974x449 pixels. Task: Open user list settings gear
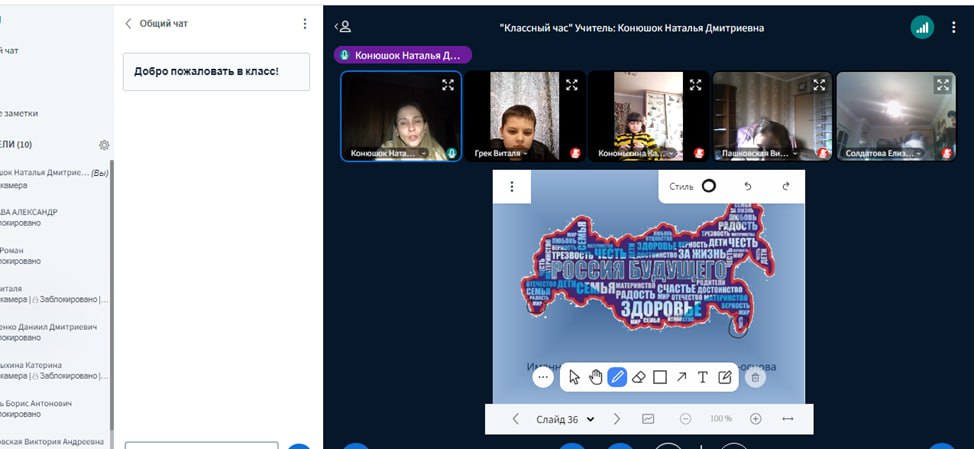[104, 145]
